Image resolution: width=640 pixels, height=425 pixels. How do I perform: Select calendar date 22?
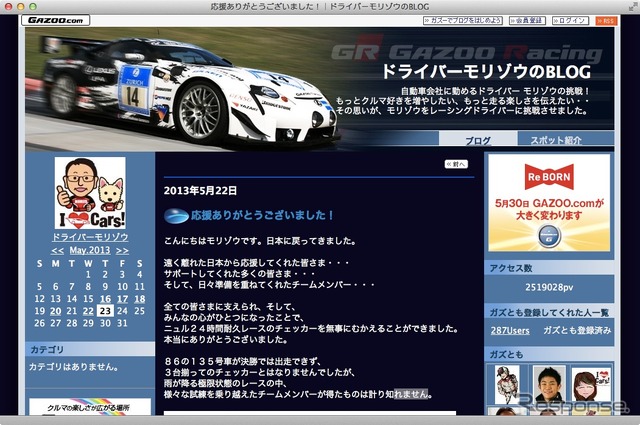88,311
